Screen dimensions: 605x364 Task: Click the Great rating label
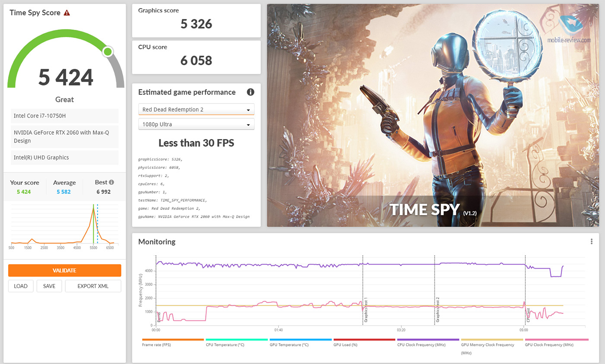point(64,100)
